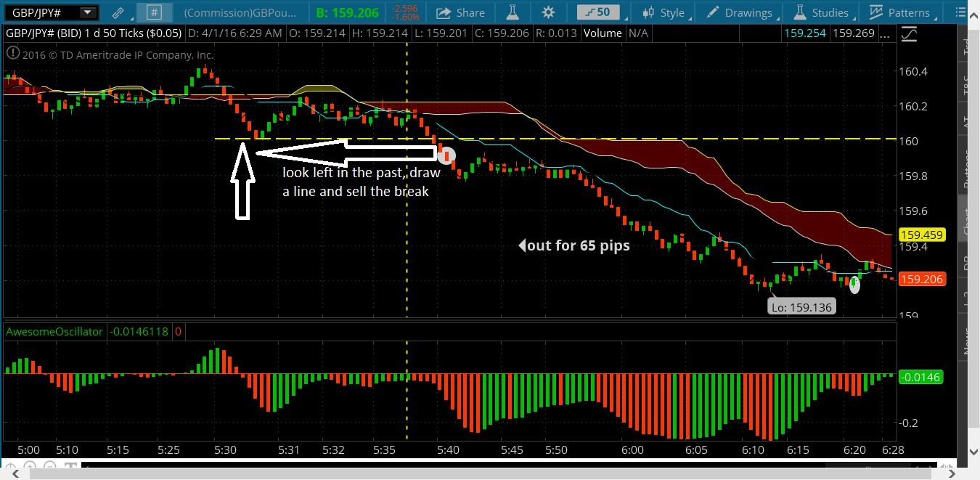The image size is (980, 480).
Task: Click the 5:30 time axis label
Action: [x=225, y=450]
